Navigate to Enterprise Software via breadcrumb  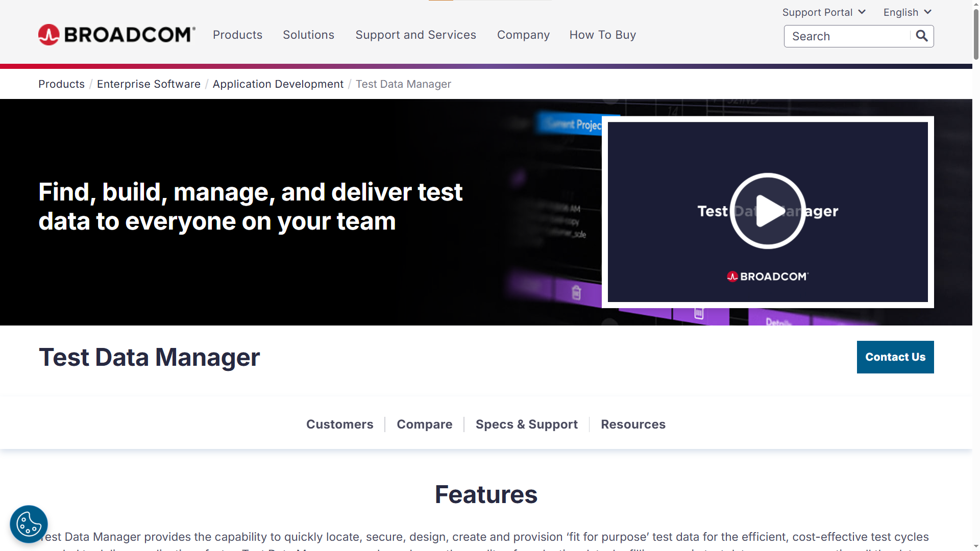[x=149, y=84]
